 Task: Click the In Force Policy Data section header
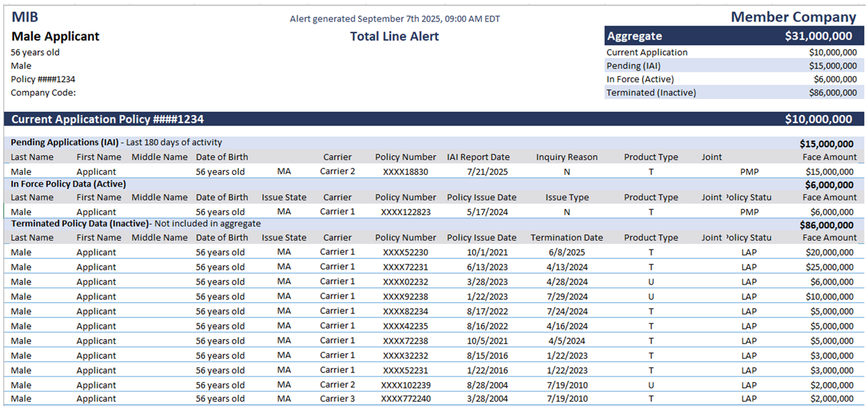pos(68,184)
